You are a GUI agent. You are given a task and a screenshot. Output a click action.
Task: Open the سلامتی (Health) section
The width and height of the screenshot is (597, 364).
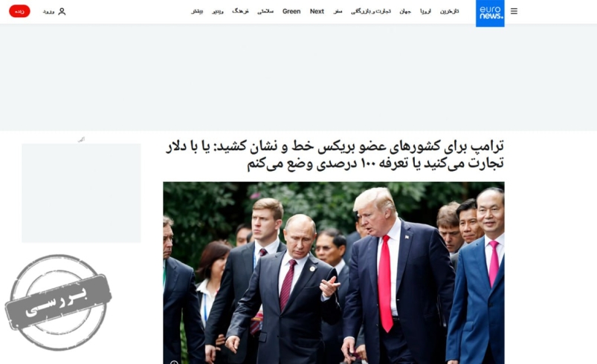pos(265,11)
